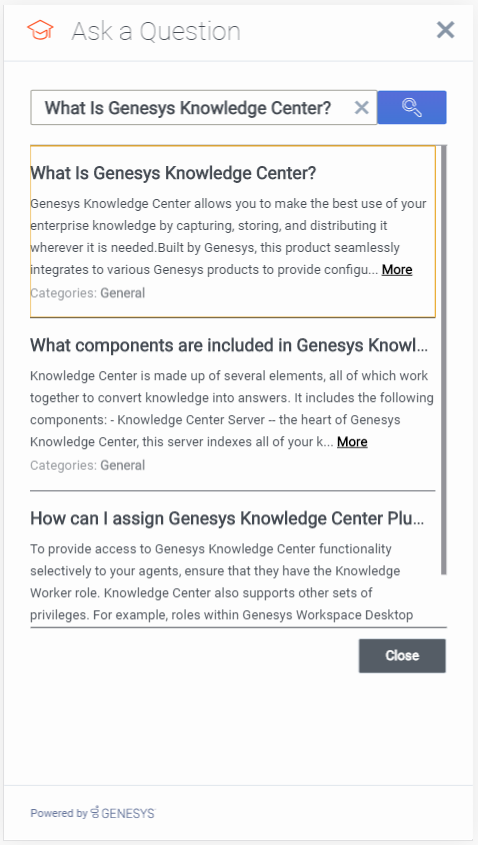This screenshot has width=478, height=845.
Task: Click the results list vertical scrollbar
Action: 444,359
